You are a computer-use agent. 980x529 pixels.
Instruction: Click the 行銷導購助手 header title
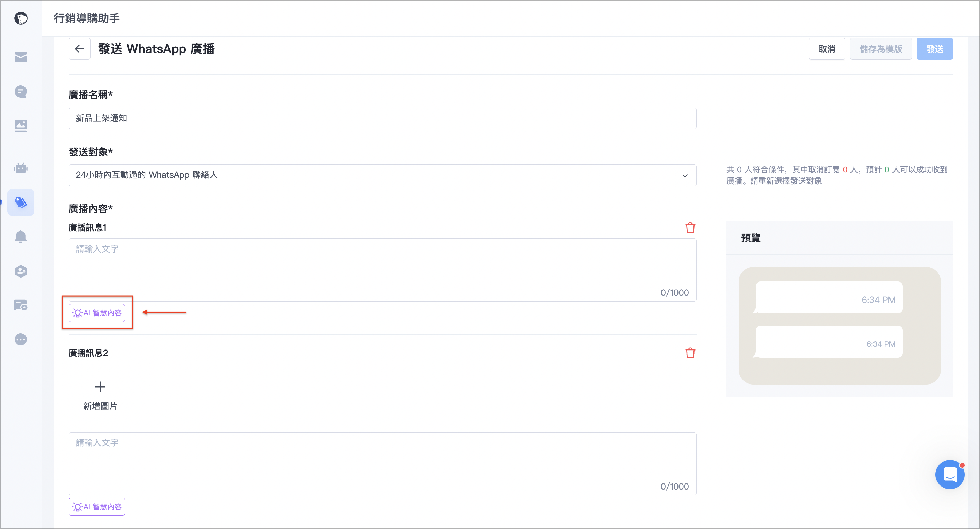pyautogui.click(x=87, y=18)
